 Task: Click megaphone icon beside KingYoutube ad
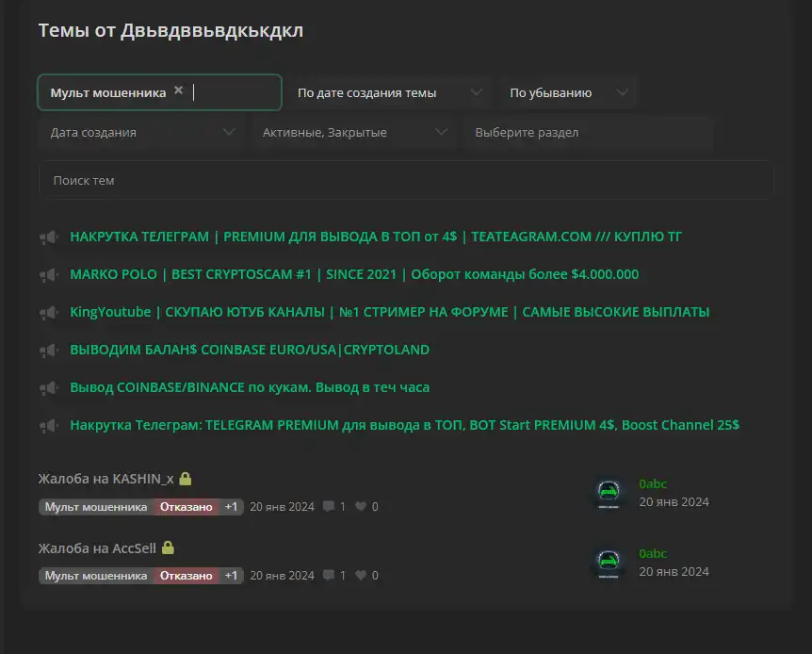click(49, 313)
